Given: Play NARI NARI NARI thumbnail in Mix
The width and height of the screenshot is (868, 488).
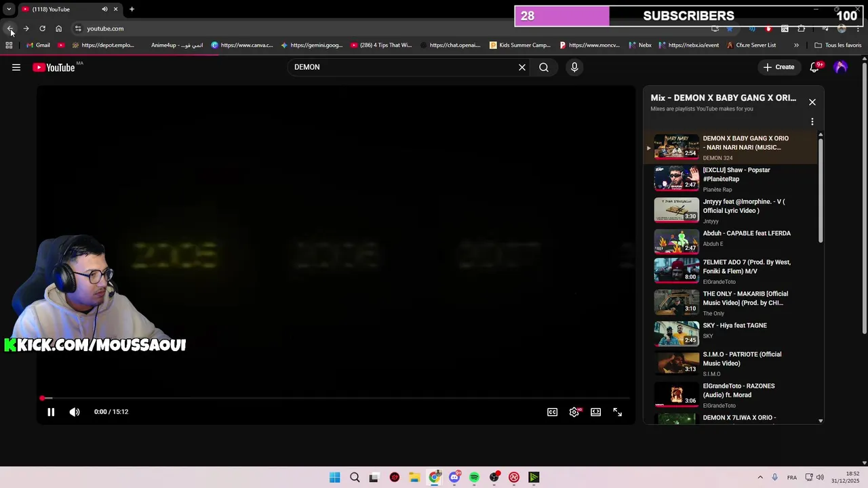Looking at the screenshot, I should [676, 147].
